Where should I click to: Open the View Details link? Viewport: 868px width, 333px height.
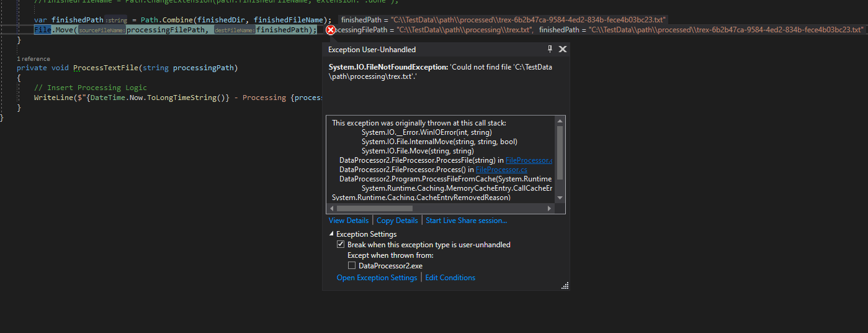coord(349,221)
